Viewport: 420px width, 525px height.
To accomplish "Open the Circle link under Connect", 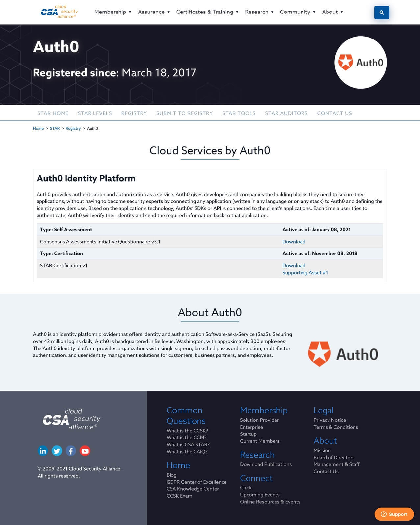I will (246, 488).
